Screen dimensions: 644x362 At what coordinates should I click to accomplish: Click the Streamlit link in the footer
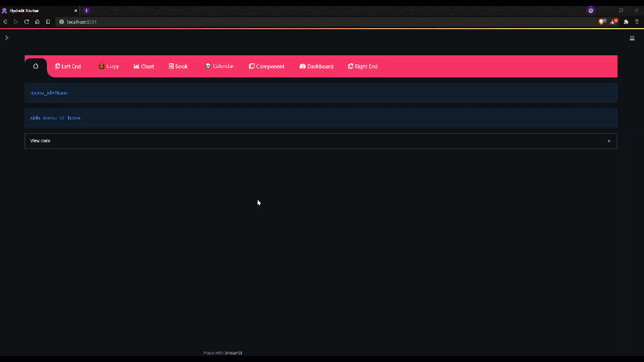point(233,353)
